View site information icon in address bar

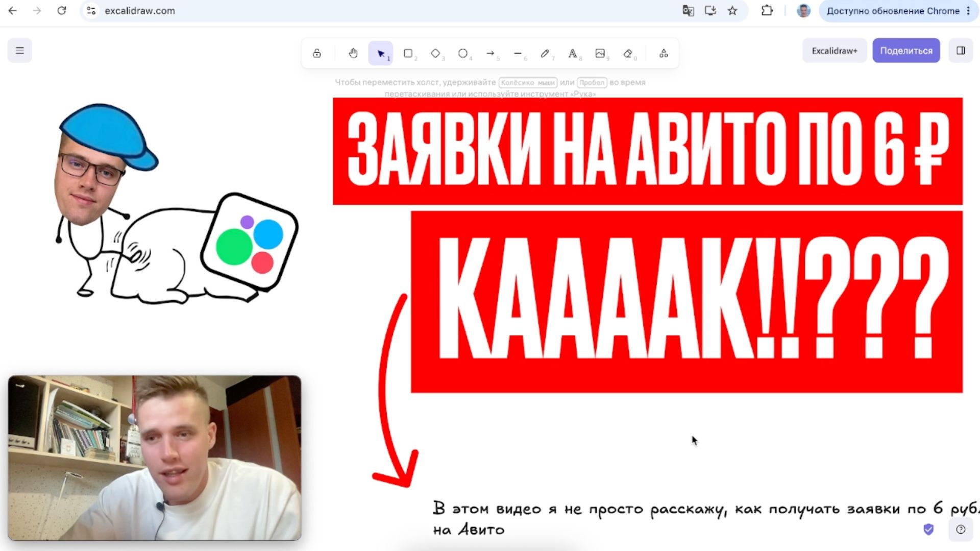pos(91,11)
